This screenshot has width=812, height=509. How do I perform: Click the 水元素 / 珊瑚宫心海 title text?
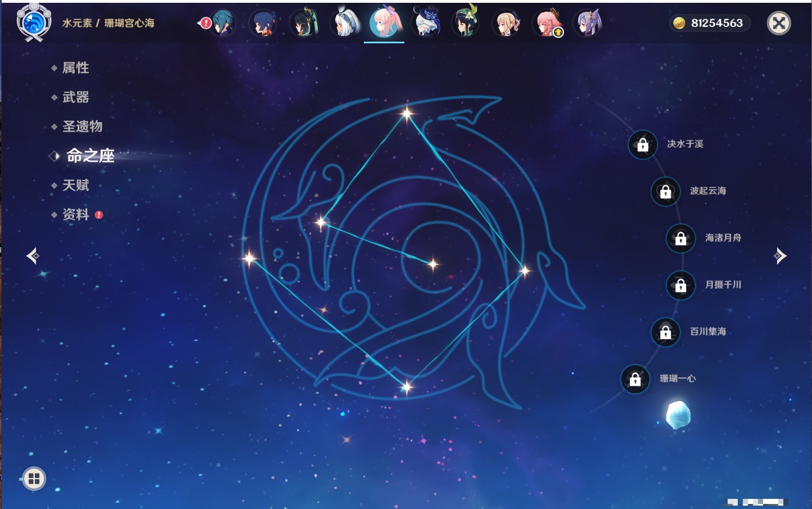pos(108,23)
